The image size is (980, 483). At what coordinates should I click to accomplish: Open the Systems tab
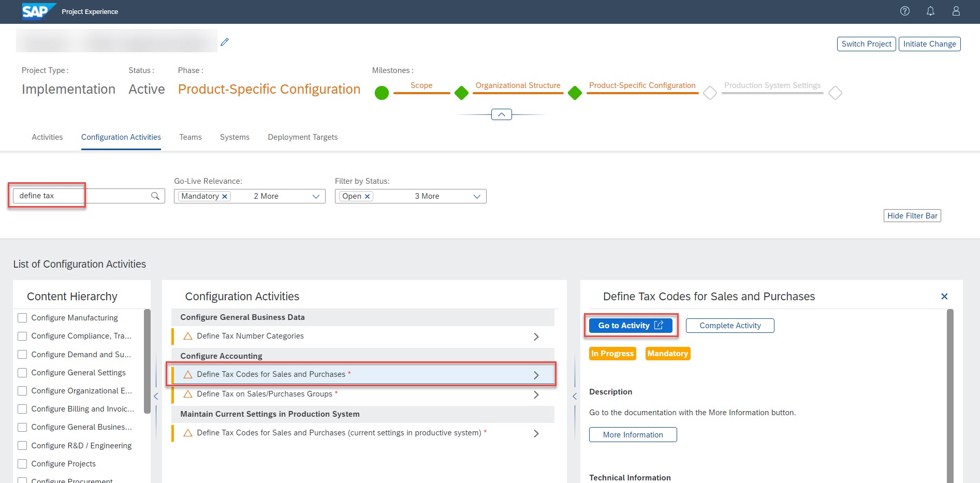(235, 137)
